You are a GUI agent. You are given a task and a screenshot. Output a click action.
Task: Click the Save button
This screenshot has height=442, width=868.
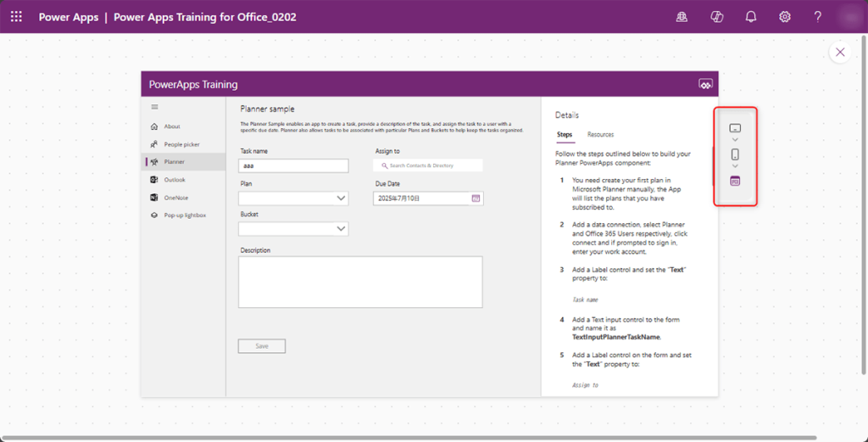click(262, 346)
